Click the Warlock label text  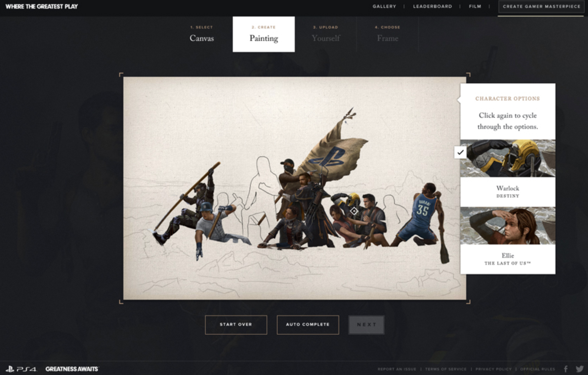(508, 188)
